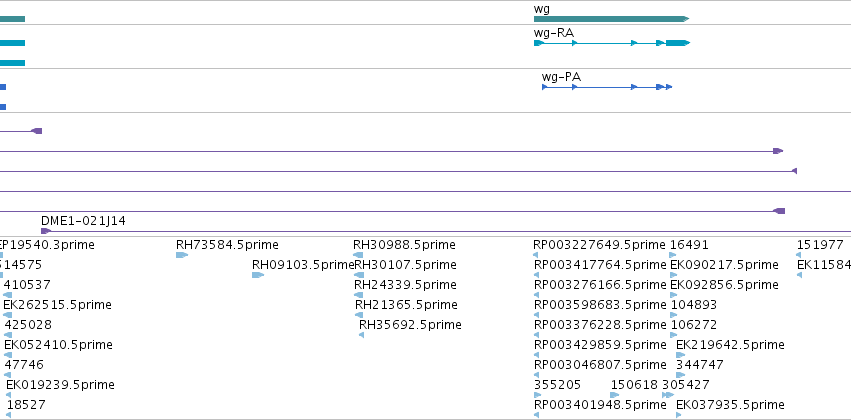Image resolution: width=851 pixels, height=420 pixels.
Task: Click the EK092856.5prime label
Action: coord(724,285)
